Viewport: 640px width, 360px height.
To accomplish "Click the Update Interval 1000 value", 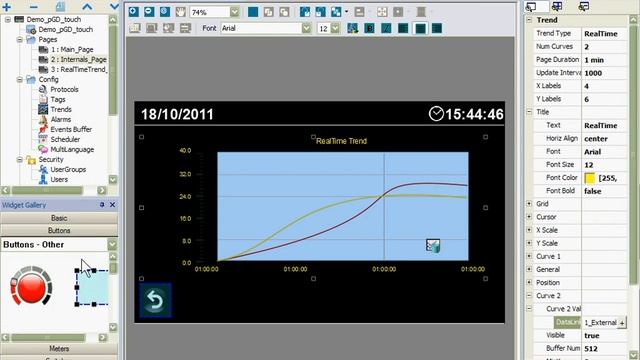I will pyautogui.click(x=604, y=73).
